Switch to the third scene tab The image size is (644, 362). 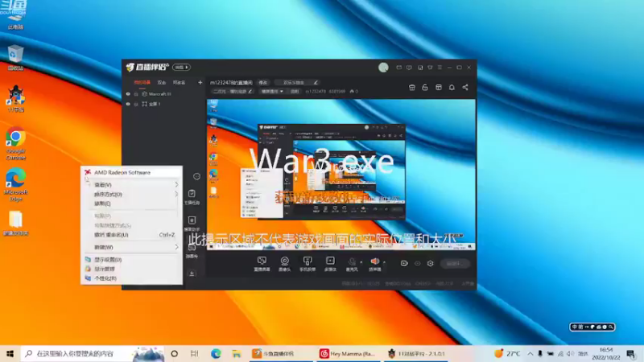(x=179, y=83)
